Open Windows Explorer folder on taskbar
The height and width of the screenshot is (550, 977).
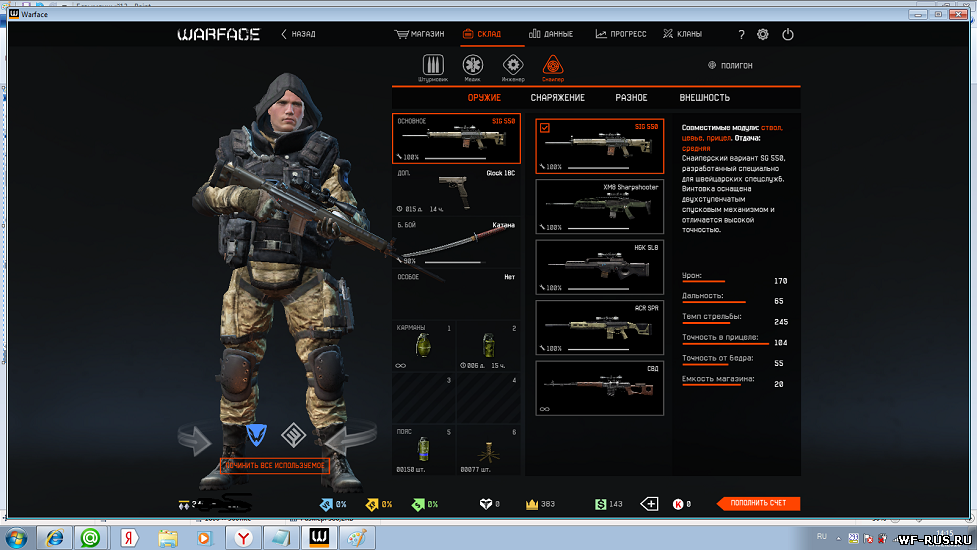(167, 538)
